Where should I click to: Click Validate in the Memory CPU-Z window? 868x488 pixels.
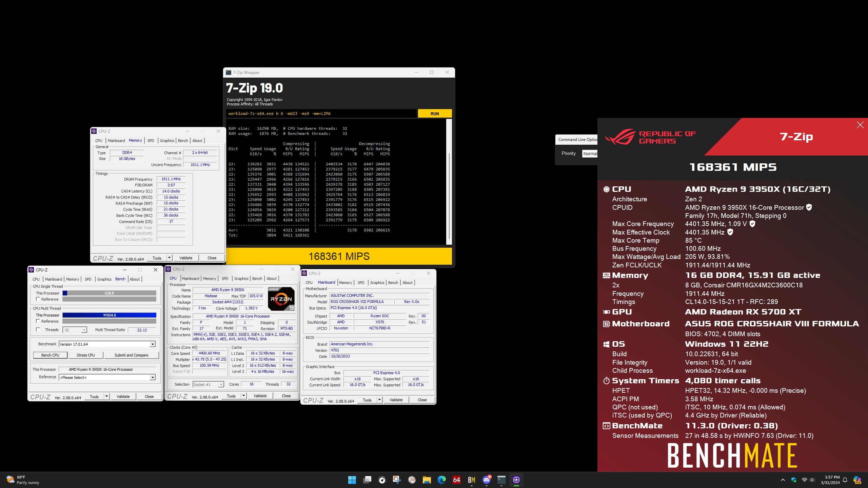click(x=185, y=258)
